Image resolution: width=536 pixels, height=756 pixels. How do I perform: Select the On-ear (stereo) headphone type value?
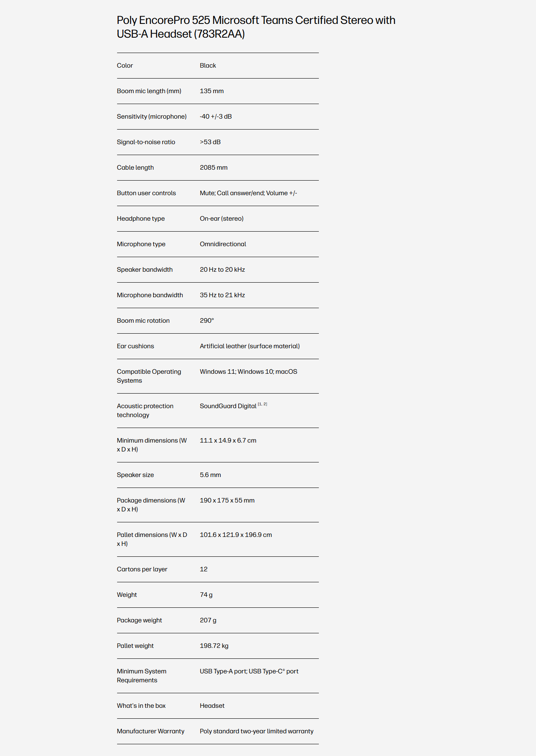(222, 219)
